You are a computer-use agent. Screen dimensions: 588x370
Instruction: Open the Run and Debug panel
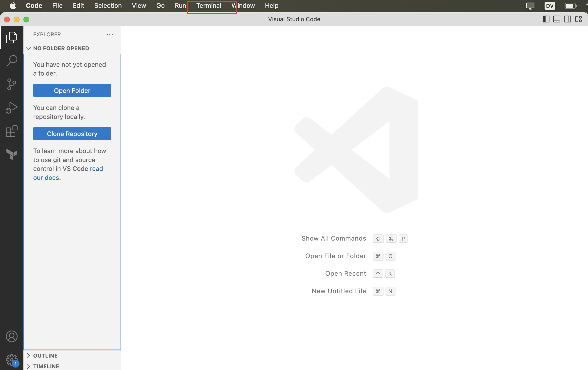point(11,107)
